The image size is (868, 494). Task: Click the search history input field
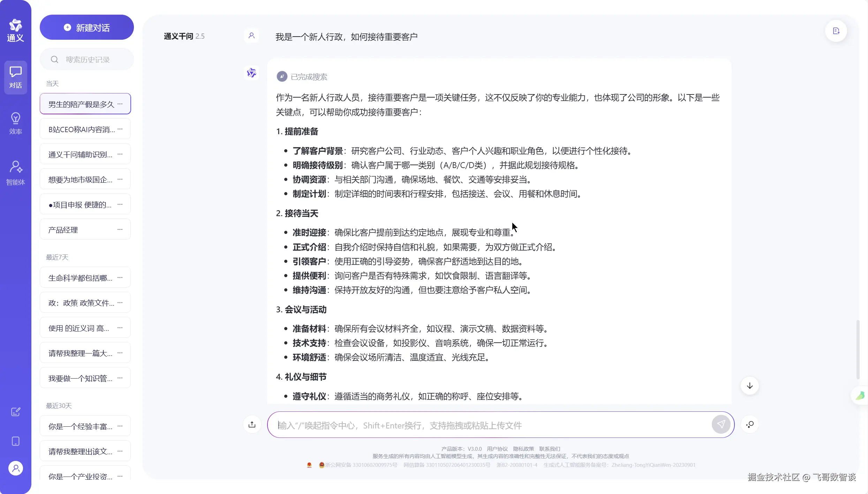(87, 60)
